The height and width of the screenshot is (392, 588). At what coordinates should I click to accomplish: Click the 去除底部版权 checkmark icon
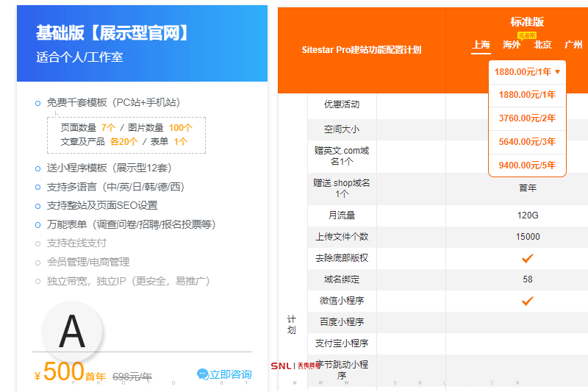[527, 258]
